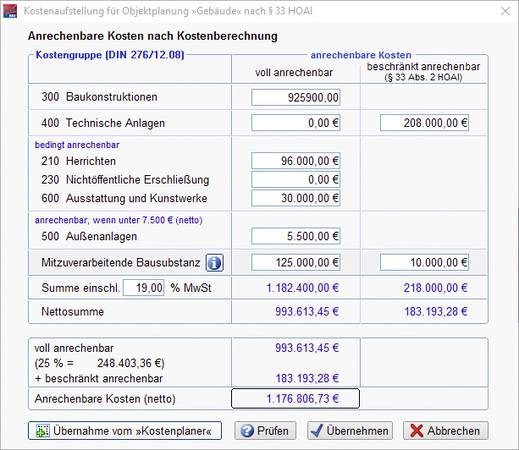The image size is (519, 450).
Task: Click the '400 Technische Anlagen' row label
Action: tap(103, 123)
